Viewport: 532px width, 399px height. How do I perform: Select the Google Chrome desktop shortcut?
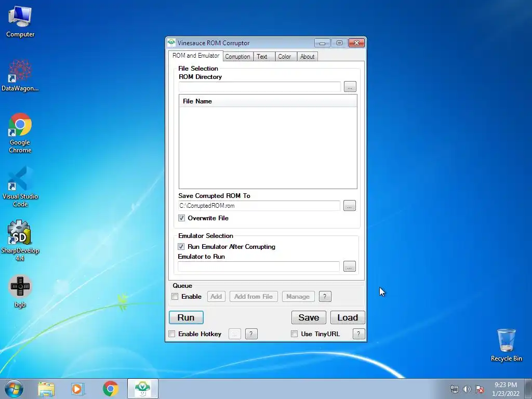20,133
